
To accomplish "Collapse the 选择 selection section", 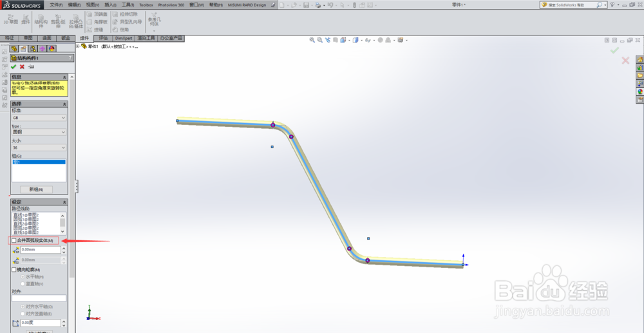I will (64, 104).
